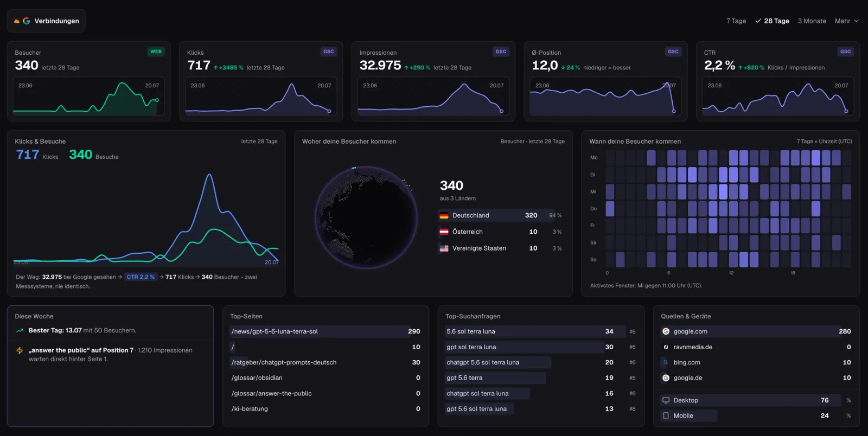
Task: Select the Vereinigte Staaten country row
Action: [x=501, y=248]
